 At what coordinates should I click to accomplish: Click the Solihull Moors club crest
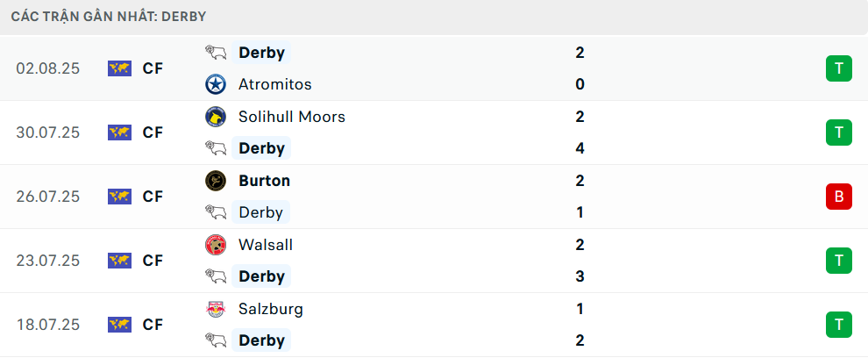click(x=216, y=117)
